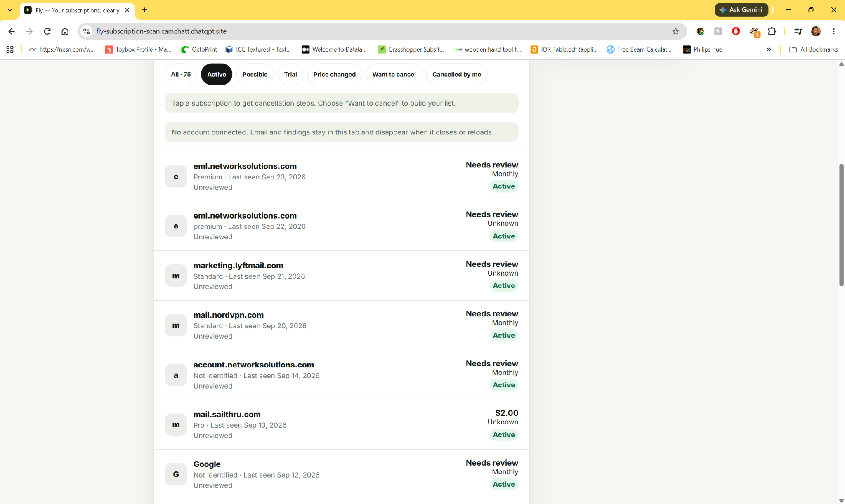The image size is (845, 504).
Task: Open account.networksolutions.com subscription
Action: point(341,375)
